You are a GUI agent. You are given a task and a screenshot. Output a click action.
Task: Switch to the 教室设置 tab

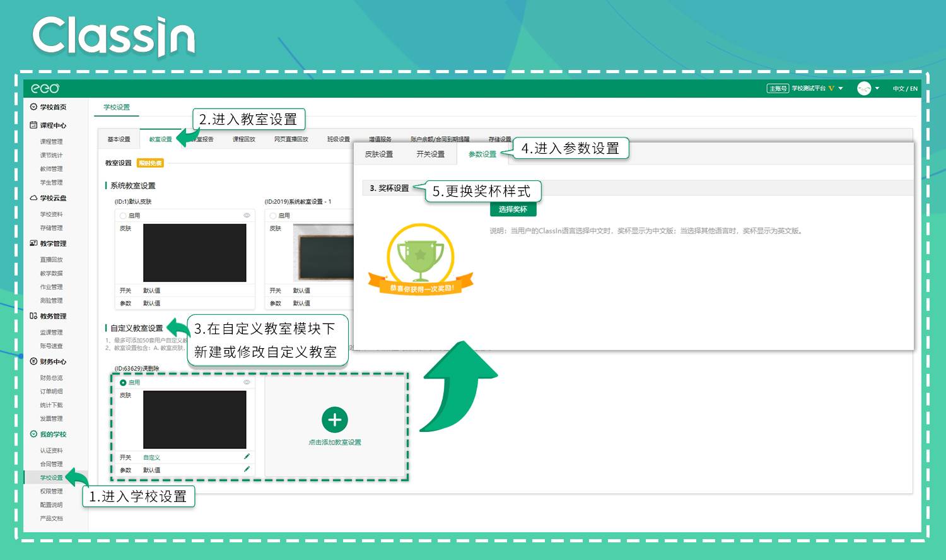[x=160, y=139]
